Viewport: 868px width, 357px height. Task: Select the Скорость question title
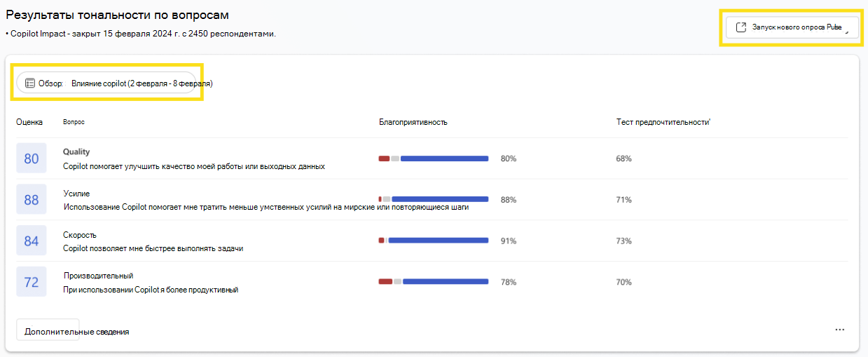pos(80,234)
